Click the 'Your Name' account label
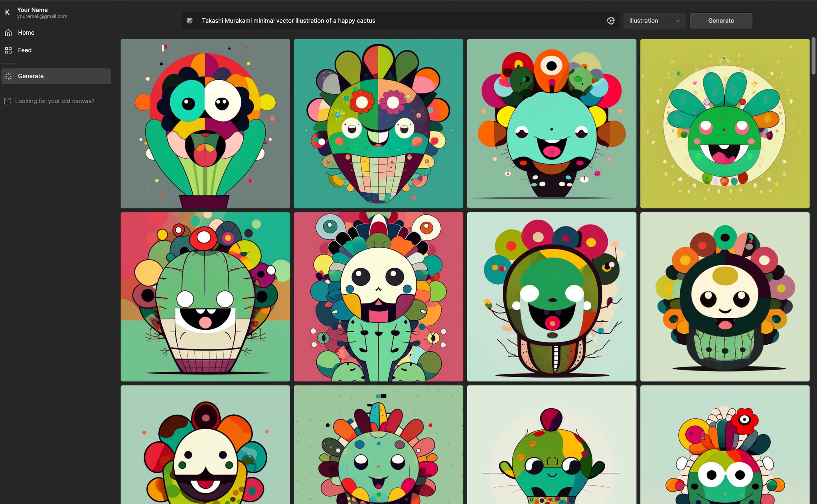 (32, 10)
